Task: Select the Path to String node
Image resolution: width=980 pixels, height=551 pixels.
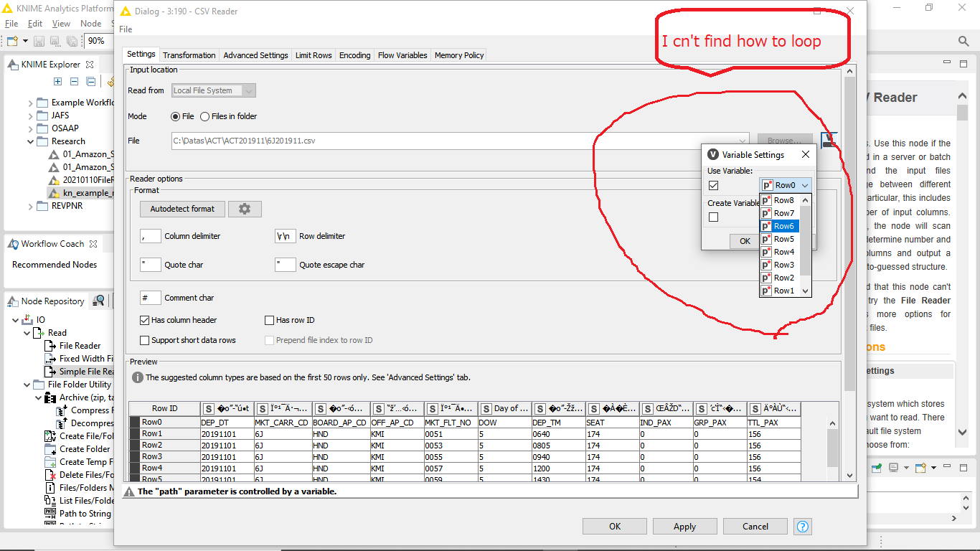Action: coord(79,513)
